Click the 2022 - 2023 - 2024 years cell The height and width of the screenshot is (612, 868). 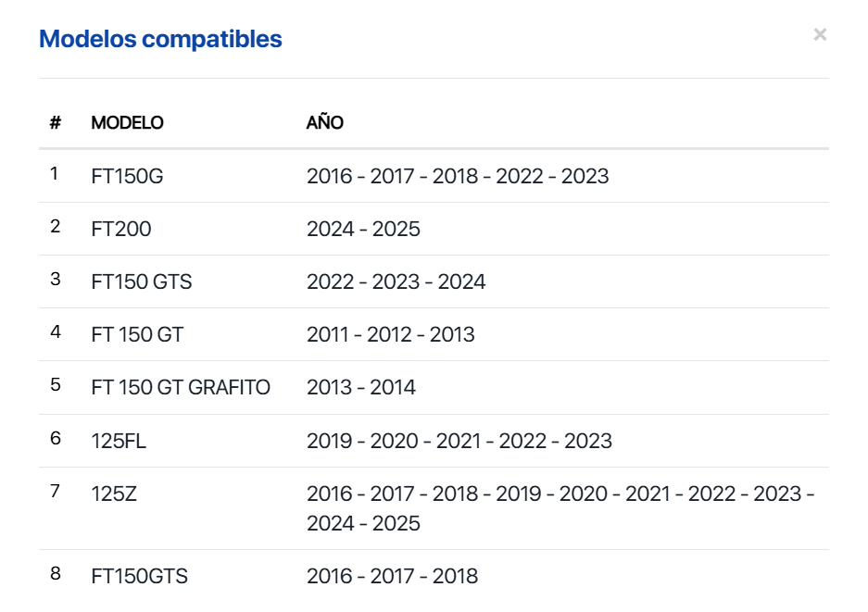pos(396,281)
